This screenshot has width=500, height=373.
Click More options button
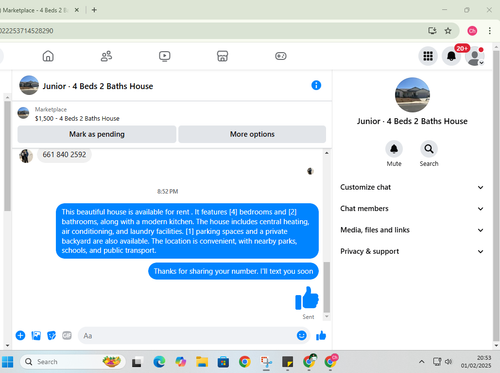[252, 134]
